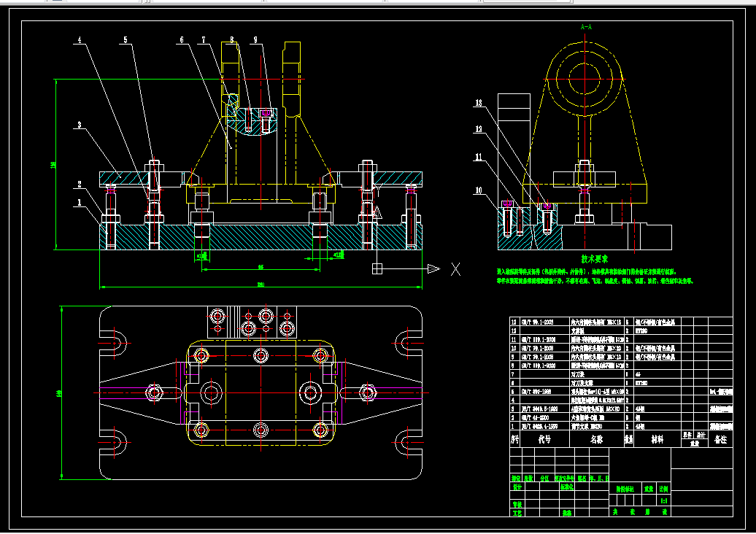The width and height of the screenshot is (756, 534).
Task: Pick balloon callout number 13 in section view
Action: (x=478, y=103)
